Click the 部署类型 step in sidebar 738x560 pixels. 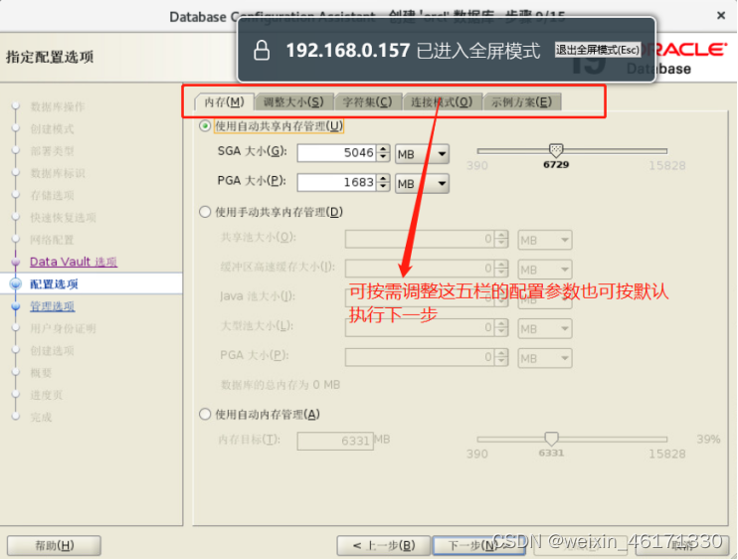(52, 151)
